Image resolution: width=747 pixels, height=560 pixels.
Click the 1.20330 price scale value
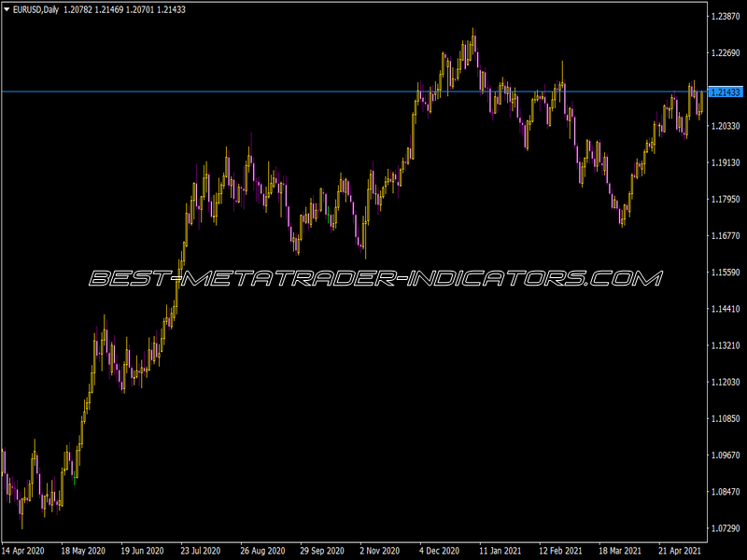(x=726, y=126)
